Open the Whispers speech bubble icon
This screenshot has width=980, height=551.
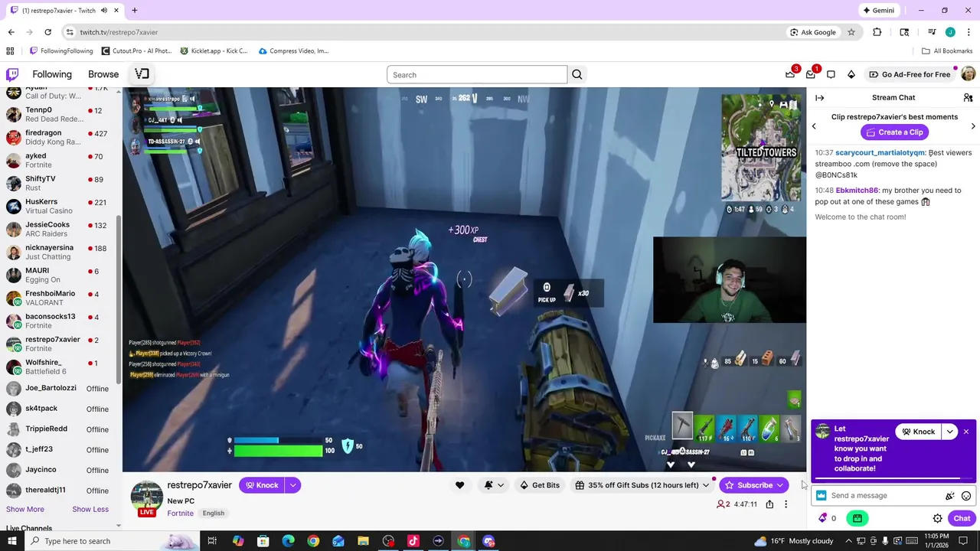pos(831,74)
